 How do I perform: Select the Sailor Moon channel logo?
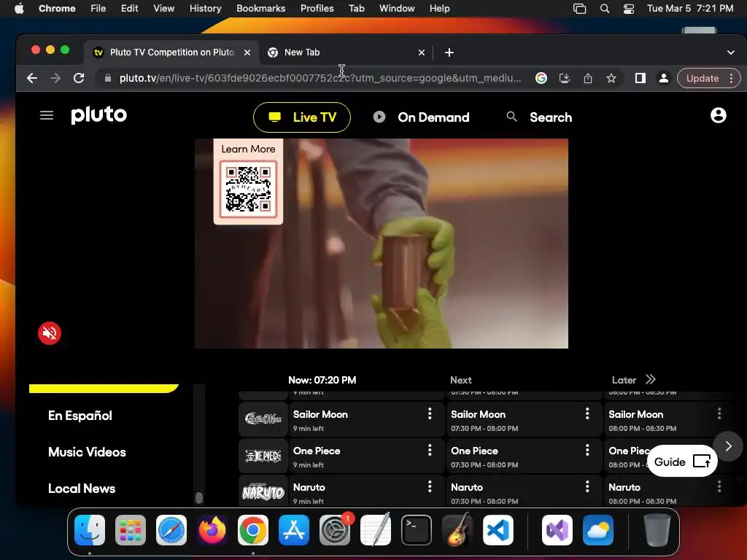tap(263, 419)
